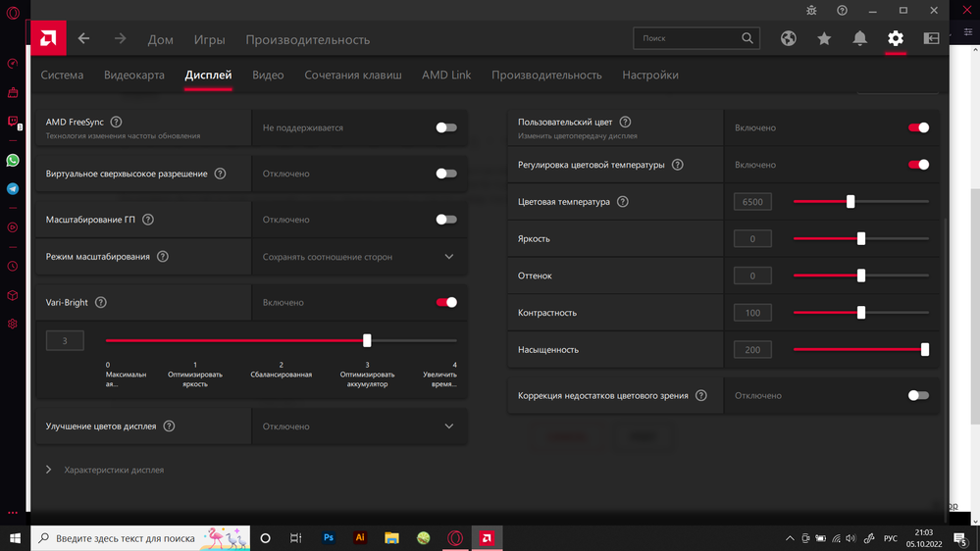
Task: Click the search magnifier icon
Action: click(x=747, y=38)
